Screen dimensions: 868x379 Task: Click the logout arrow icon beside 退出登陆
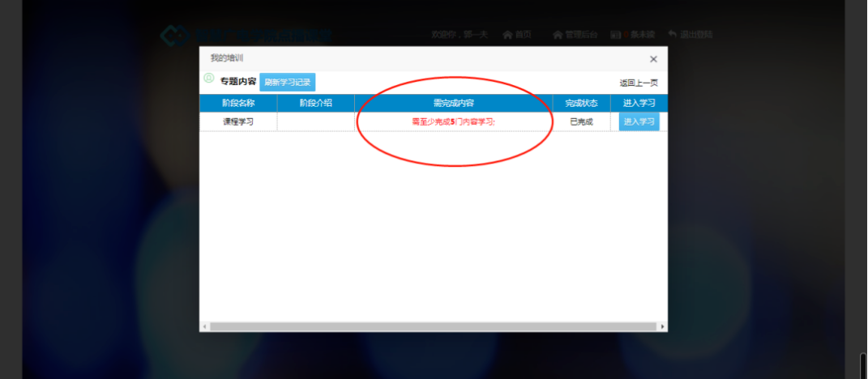[672, 34]
